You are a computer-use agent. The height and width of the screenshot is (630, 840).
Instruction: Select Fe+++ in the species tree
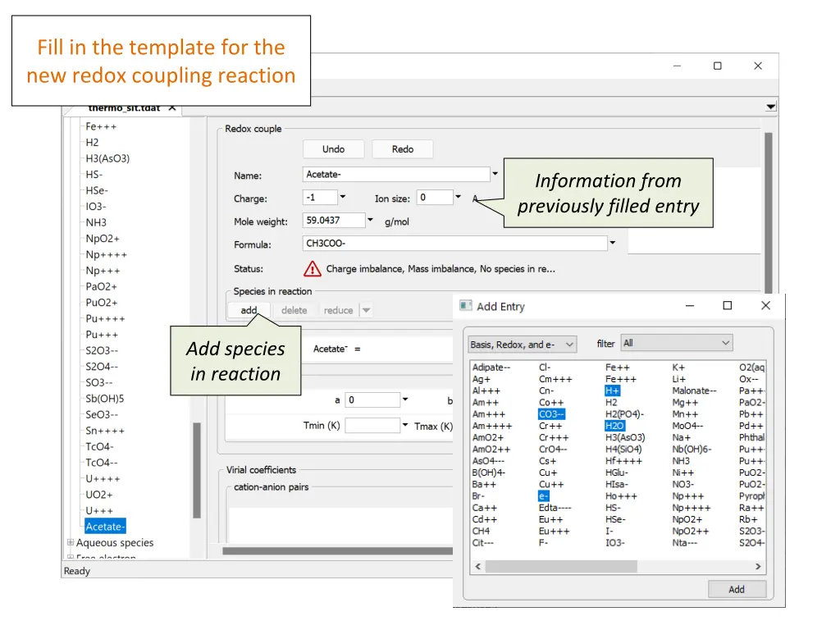(x=101, y=126)
